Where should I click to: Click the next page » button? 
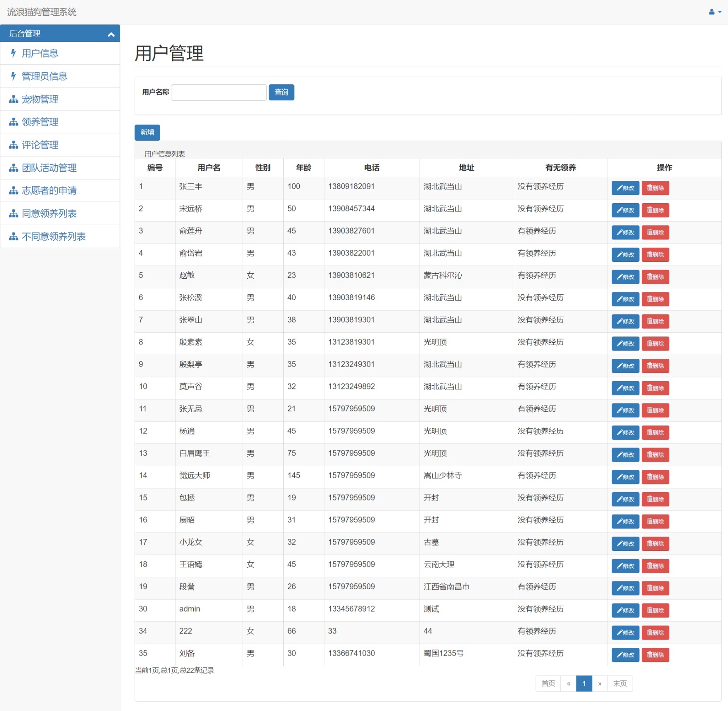[600, 684]
